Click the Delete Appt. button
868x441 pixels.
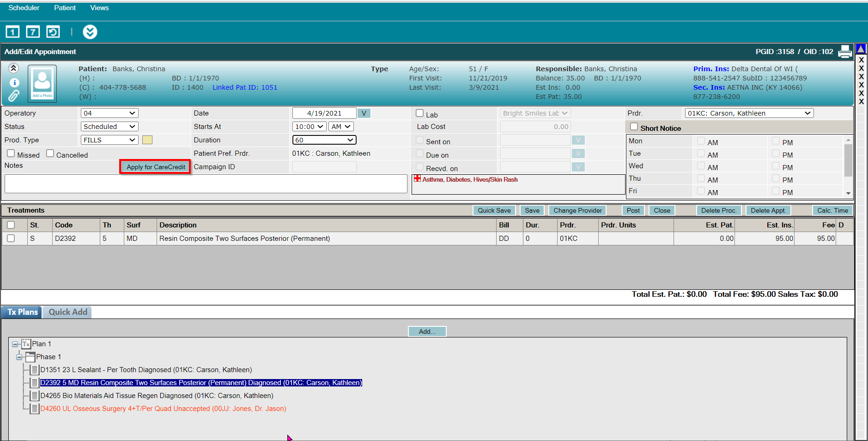click(768, 210)
